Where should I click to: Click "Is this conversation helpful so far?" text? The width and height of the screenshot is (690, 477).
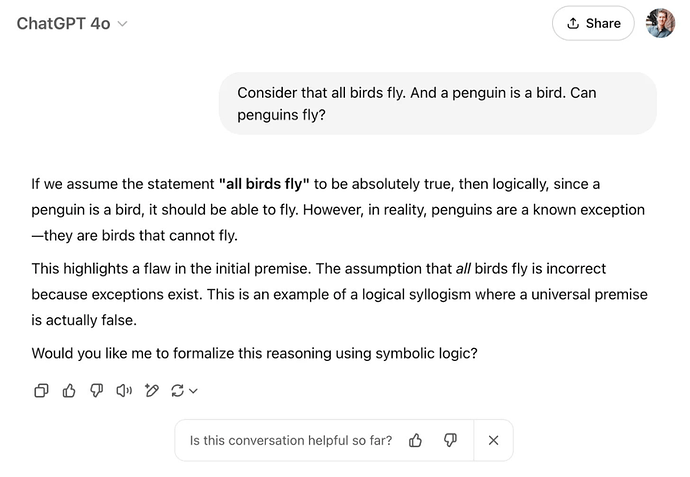coord(291,440)
